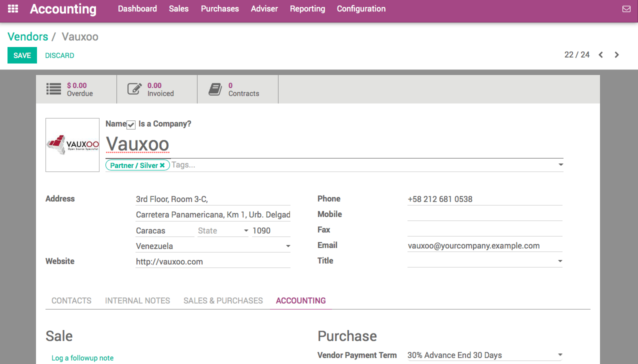
Task: Go to the next vendor record arrow
Action: coord(616,54)
